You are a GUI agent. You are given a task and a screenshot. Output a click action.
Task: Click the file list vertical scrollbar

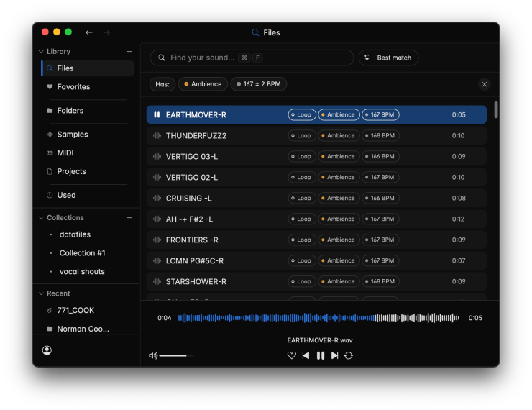(496, 109)
